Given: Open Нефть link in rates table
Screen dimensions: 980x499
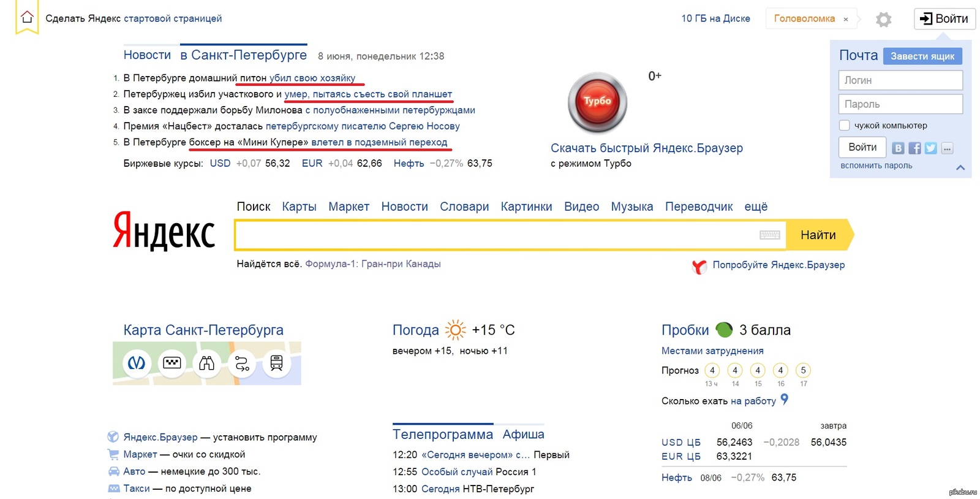Looking at the screenshot, I should coord(677,478).
